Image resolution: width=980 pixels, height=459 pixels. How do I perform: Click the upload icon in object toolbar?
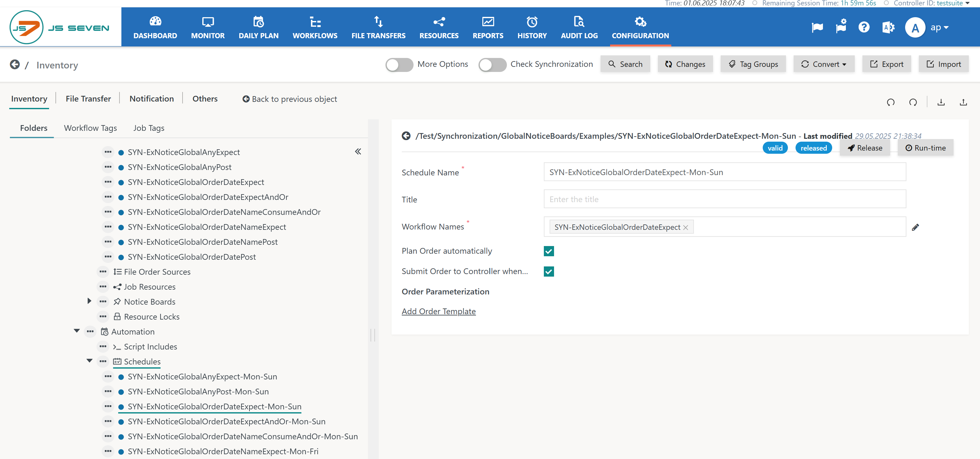[x=963, y=102]
